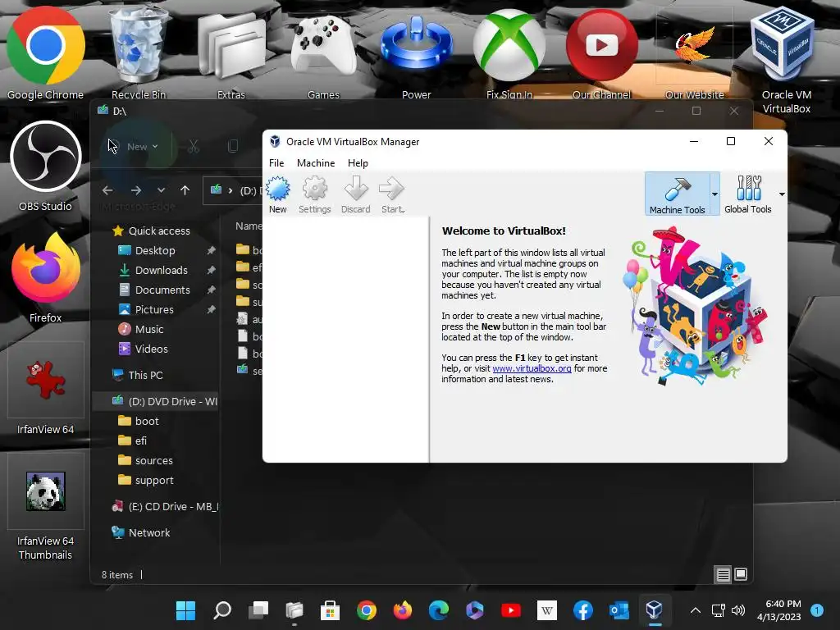Open Task View from the taskbar
Image resolution: width=840 pixels, height=630 pixels.
tap(258, 610)
